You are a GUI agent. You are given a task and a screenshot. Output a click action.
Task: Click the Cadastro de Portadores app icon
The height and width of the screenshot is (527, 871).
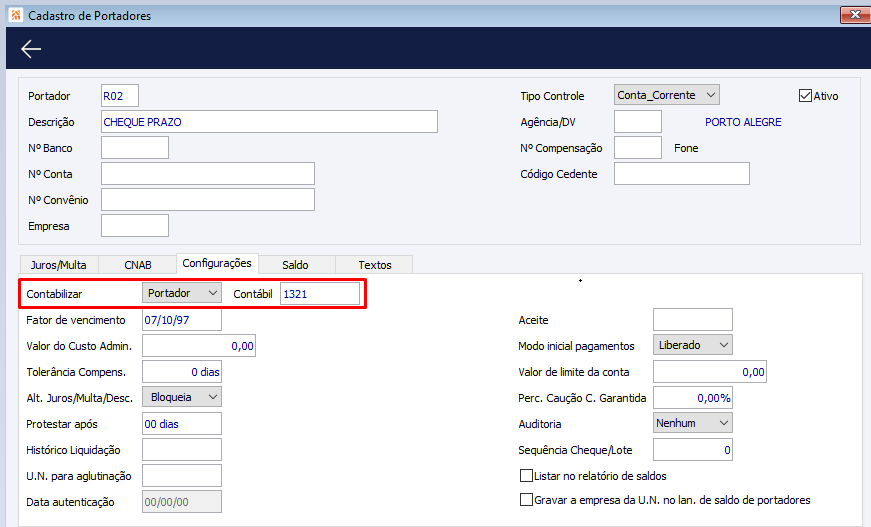tap(16, 15)
